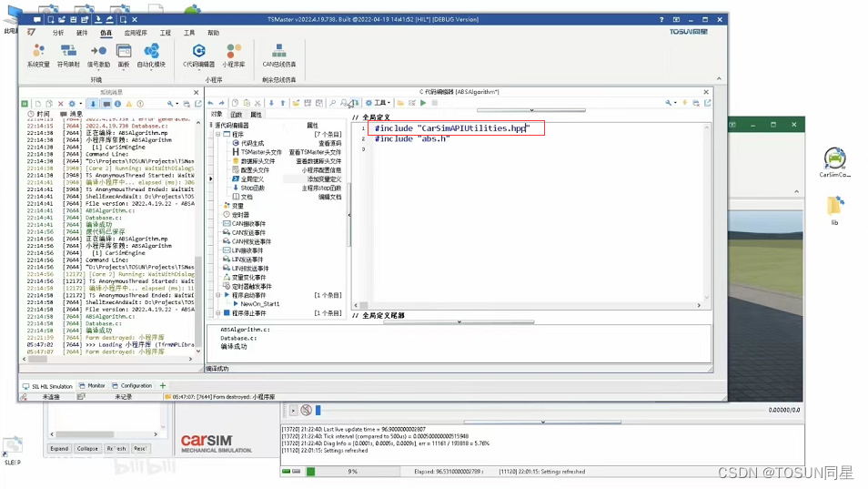868x489 pixels.
Task: Add new workspace tab with plus button
Action: tap(163, 385)
